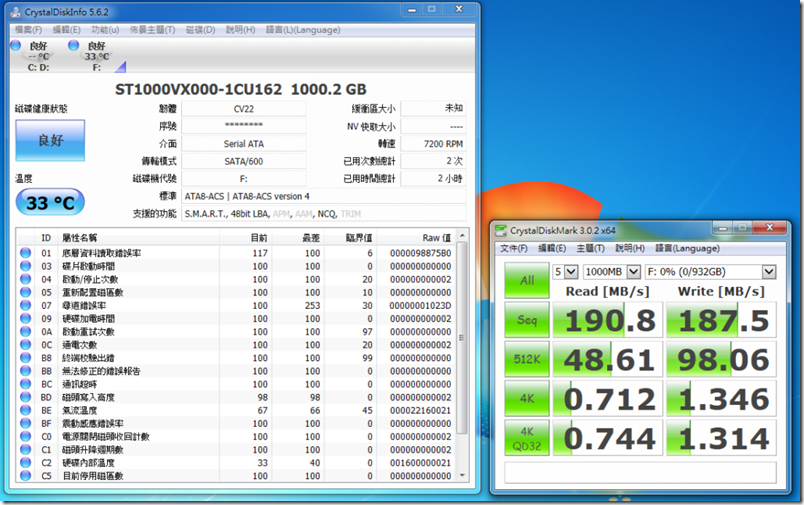Click status orb for attribute 04 row
The height and width of the screenshot is (505, 804).
click(26, 279)
